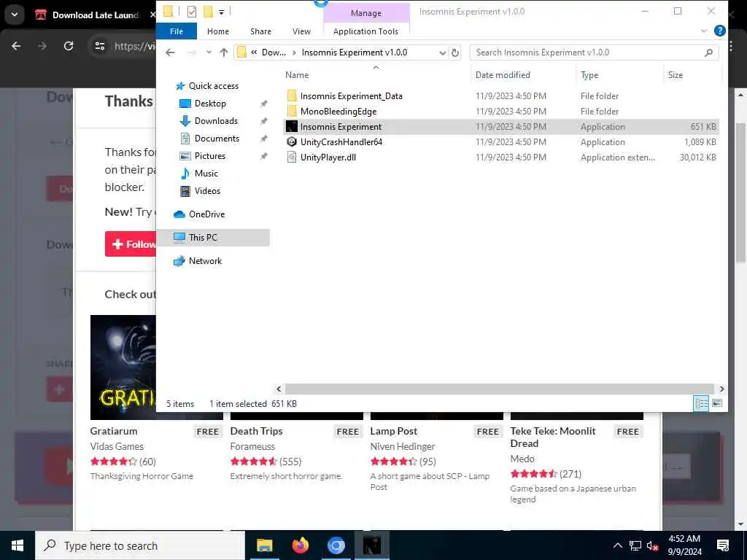Sort files by the Size column

click(x=675, y=75)
